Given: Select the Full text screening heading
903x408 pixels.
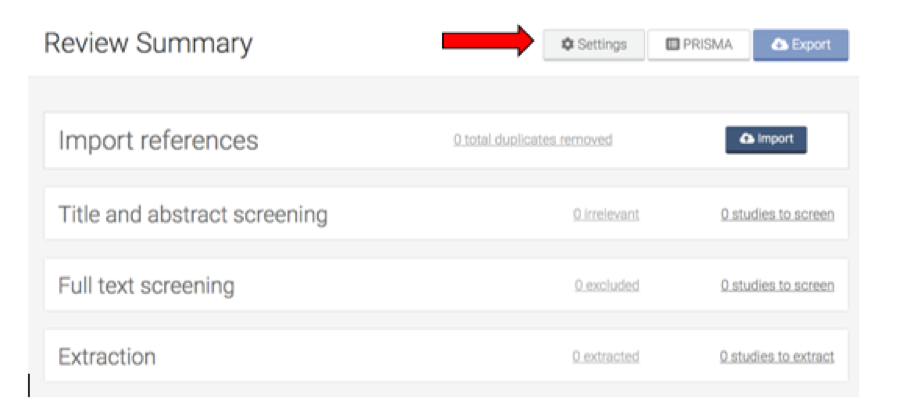Looking at the screenshot, I should [146, 286].
